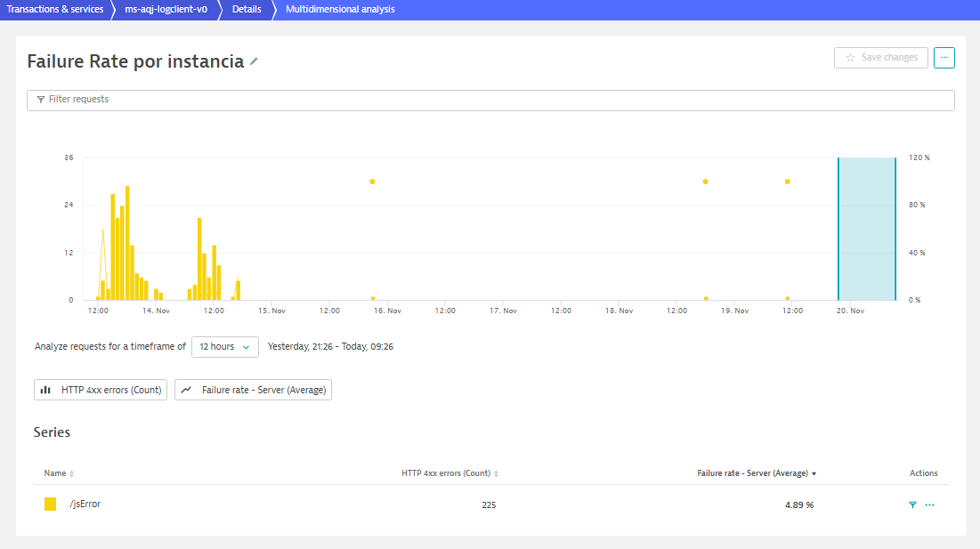Click the pencil edit icon beside the title
Image resolution: width=980 pixels, height=549 pixels.
(x=254, y=61)
